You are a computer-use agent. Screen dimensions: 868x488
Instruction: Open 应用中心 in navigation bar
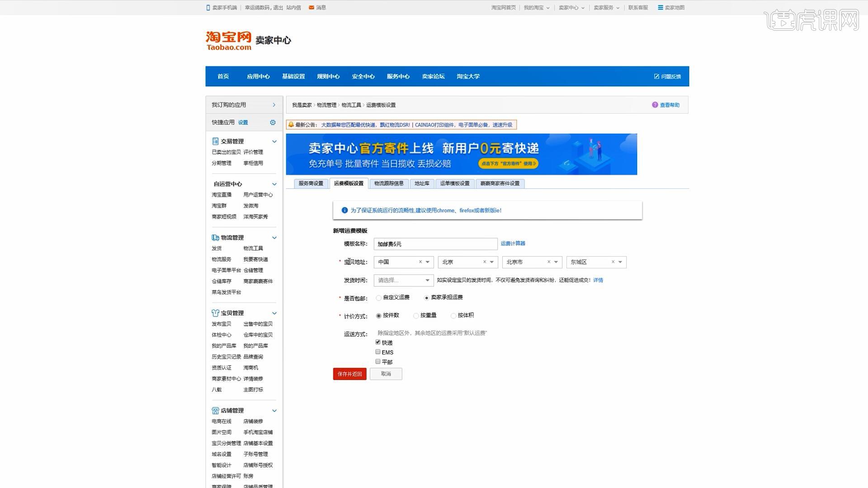pos(258,76)
